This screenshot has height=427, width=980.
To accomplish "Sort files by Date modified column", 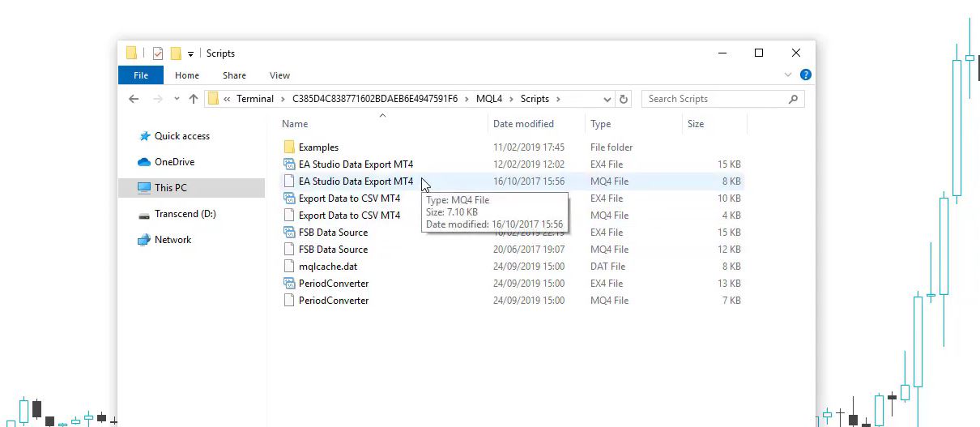I will [x=523, y=124].
